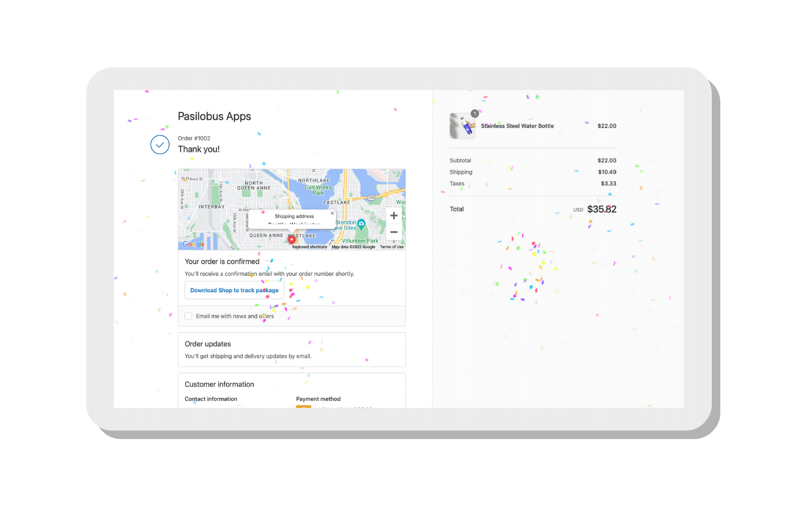
Task: Click the Volunteer Park label on map
Action: tap(360, 241)
